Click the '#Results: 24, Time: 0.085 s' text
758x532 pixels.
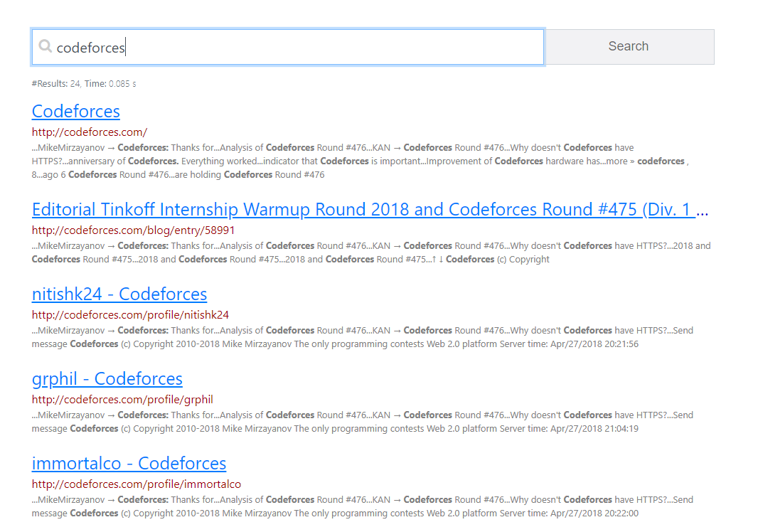pyautogui.click(x=84, y=84)
